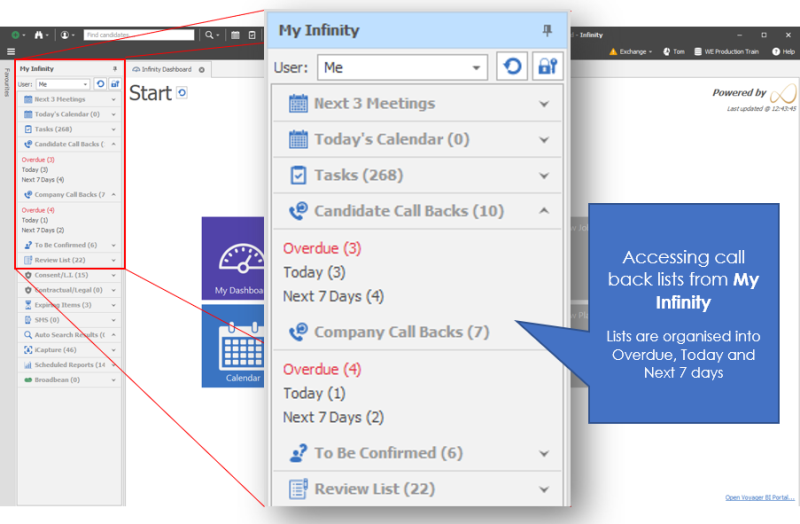Screen dimensions: 800x524
Task: Close the Infinity Dashboard tab
Action: 201,70
